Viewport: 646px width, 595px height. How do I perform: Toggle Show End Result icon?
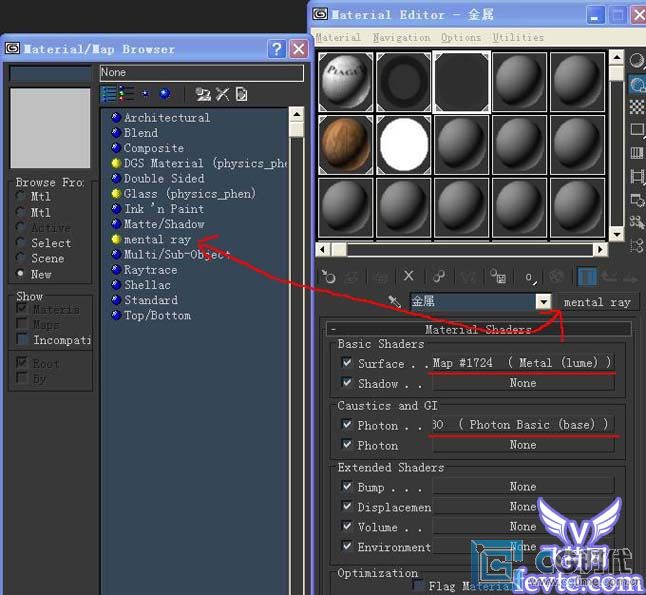pos(586,276)
